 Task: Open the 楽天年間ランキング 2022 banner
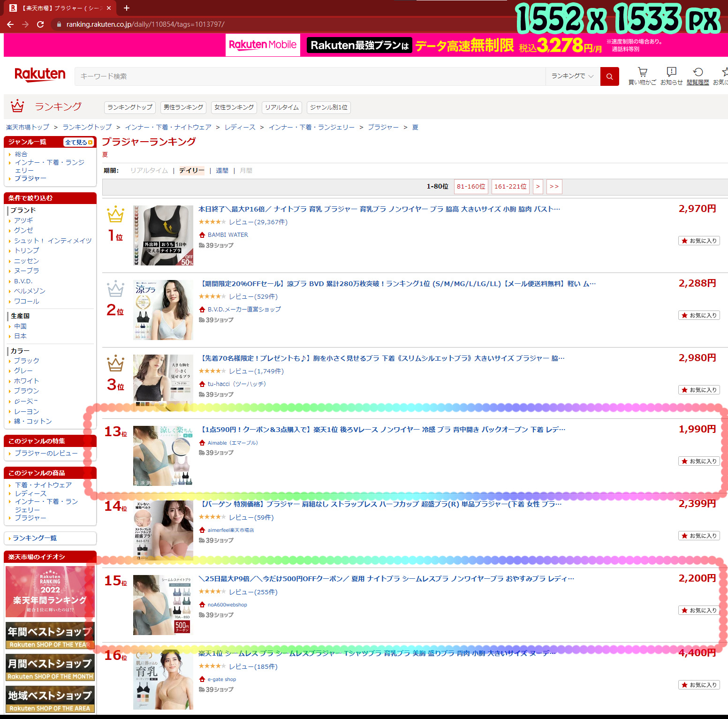(50, 591)
